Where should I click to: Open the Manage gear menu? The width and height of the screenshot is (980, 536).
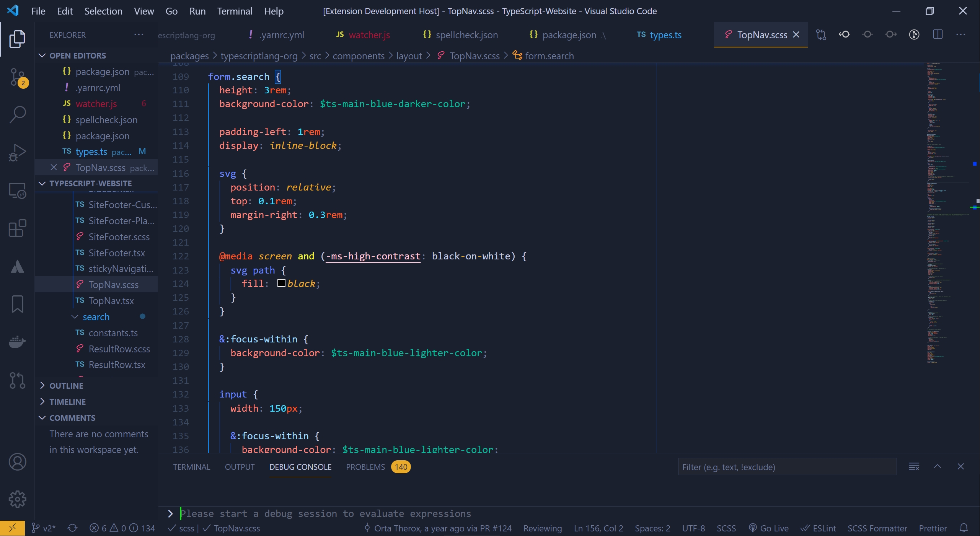(17, 499)
